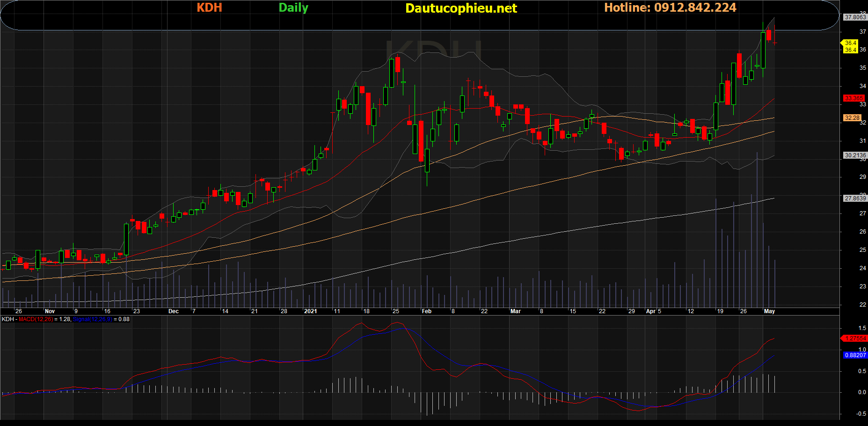Select the Daily timeframe label

293,7
